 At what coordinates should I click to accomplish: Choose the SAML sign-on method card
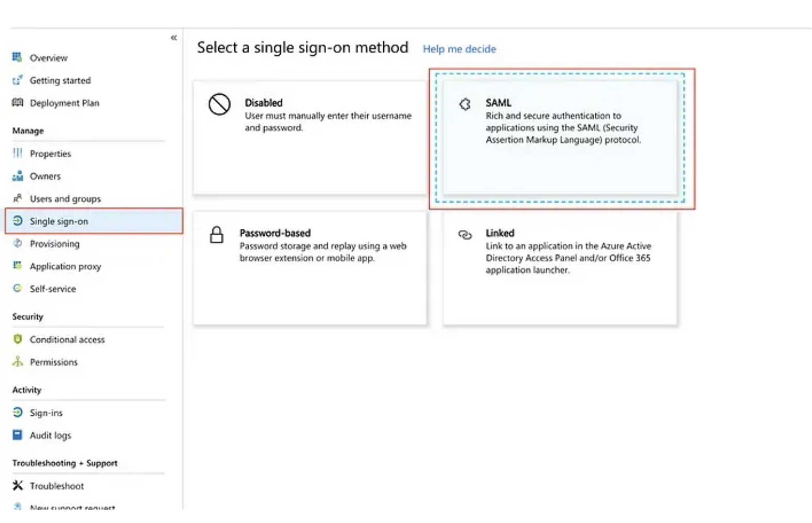[560, 137]
